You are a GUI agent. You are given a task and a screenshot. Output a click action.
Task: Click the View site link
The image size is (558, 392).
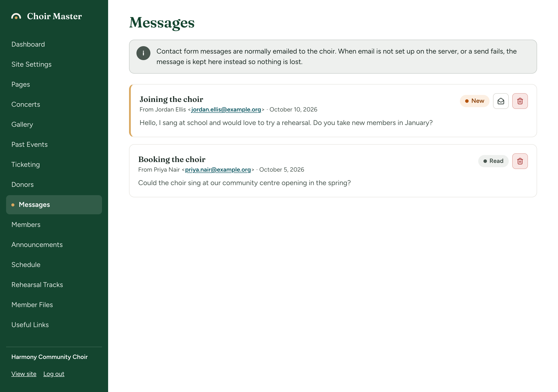pos(24,374)
